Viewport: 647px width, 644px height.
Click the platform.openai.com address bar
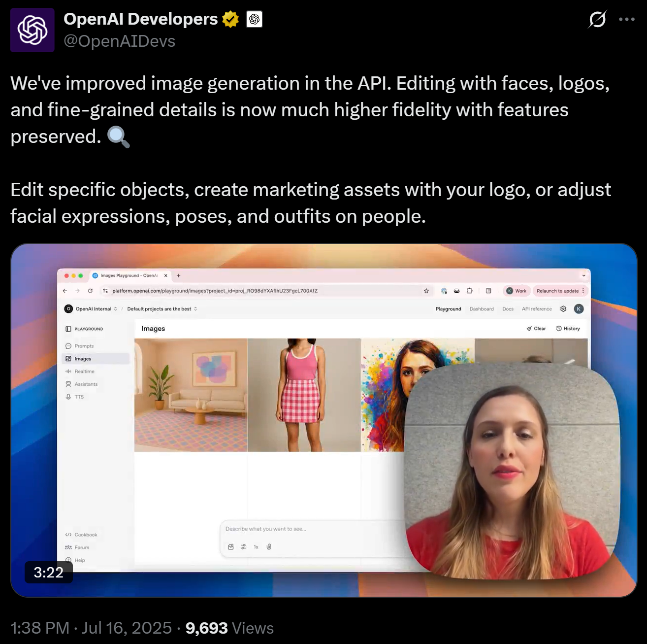pos(266,291)
